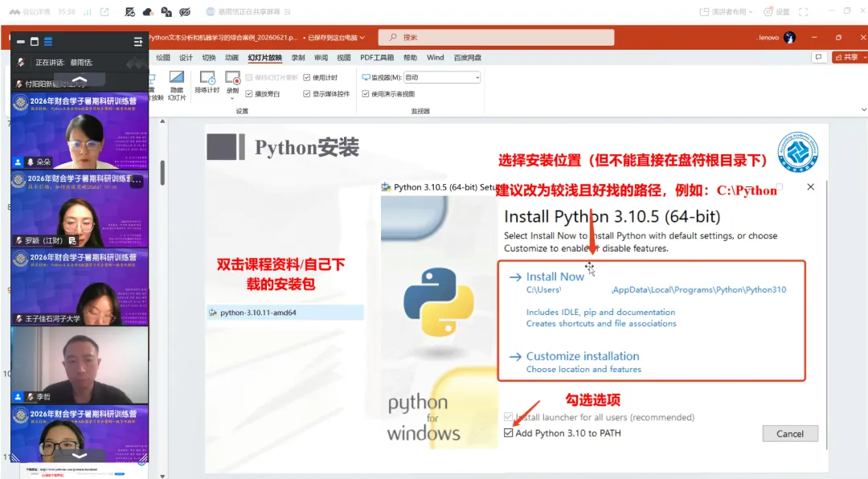Click the 录制 record icon in ribbon
The height and width of the screenshot is (479, 868).
coord(232,78)
